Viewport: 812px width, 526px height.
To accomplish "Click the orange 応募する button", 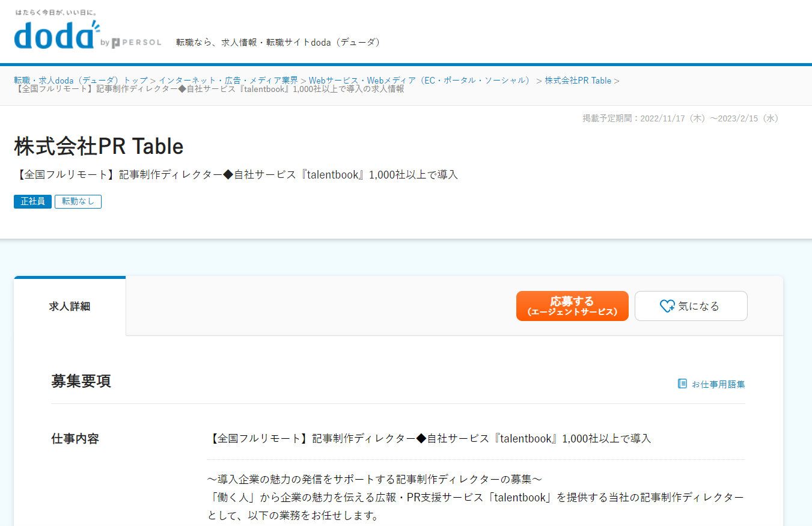I will click(572, 306).
